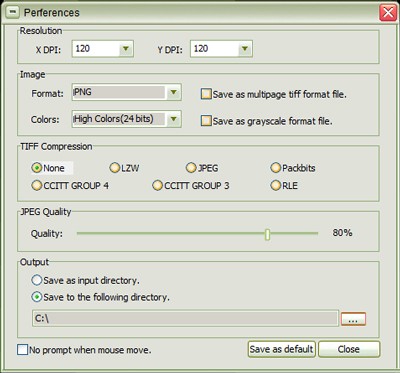Click the JPEG Quality slider handle

click(x=267, y=234)
